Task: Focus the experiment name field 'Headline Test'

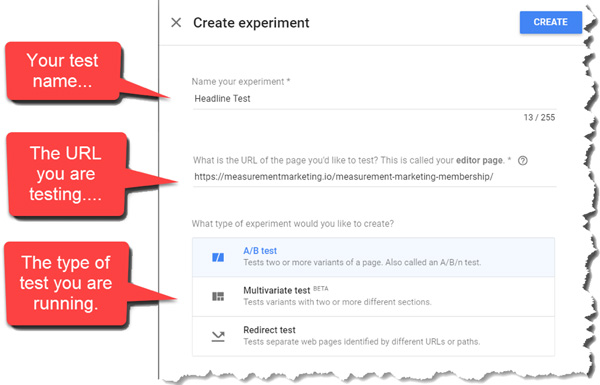Action: point(374,99)
